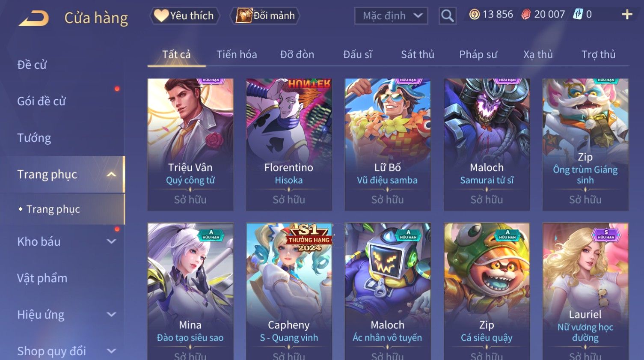This screenshot has height=360, width=644.
Task: Select the Pháp sư tab
Action: pyautogui.click(x=478, y=54)
